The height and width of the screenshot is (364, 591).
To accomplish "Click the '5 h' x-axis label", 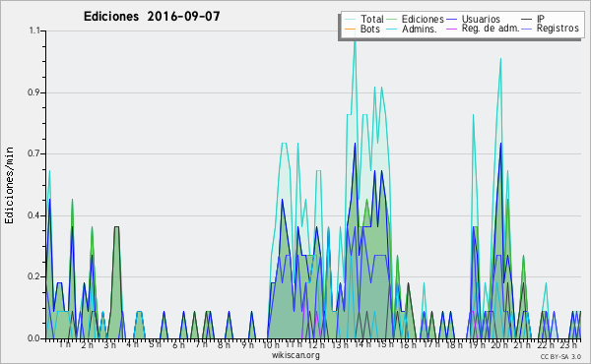I will 155,344.
